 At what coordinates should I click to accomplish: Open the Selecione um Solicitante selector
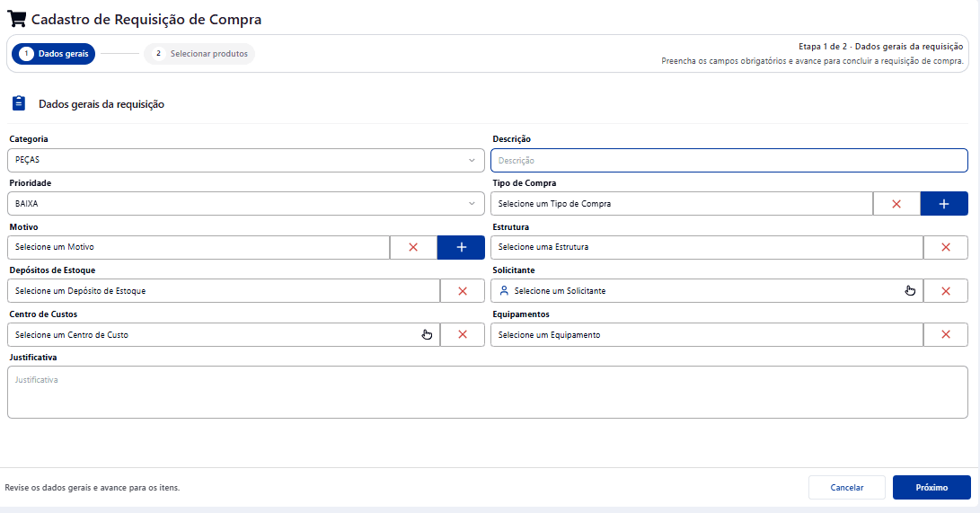click(707, 291)
